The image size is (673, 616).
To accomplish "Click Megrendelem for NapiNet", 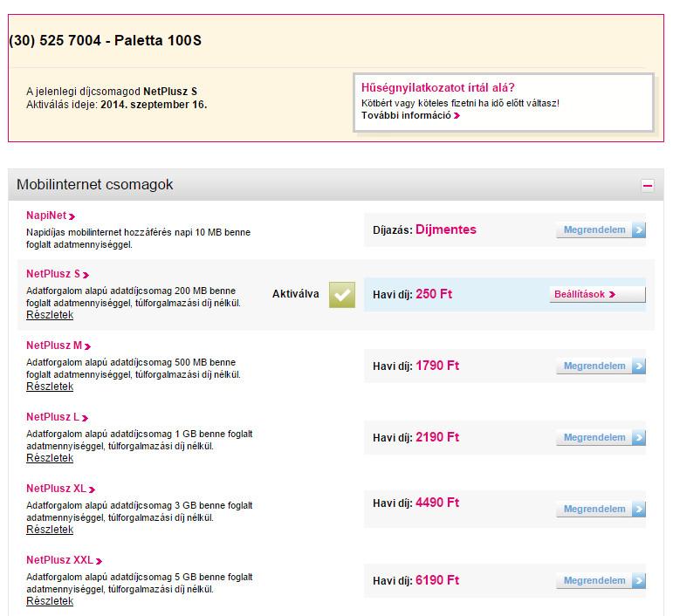I will [601, 230].
